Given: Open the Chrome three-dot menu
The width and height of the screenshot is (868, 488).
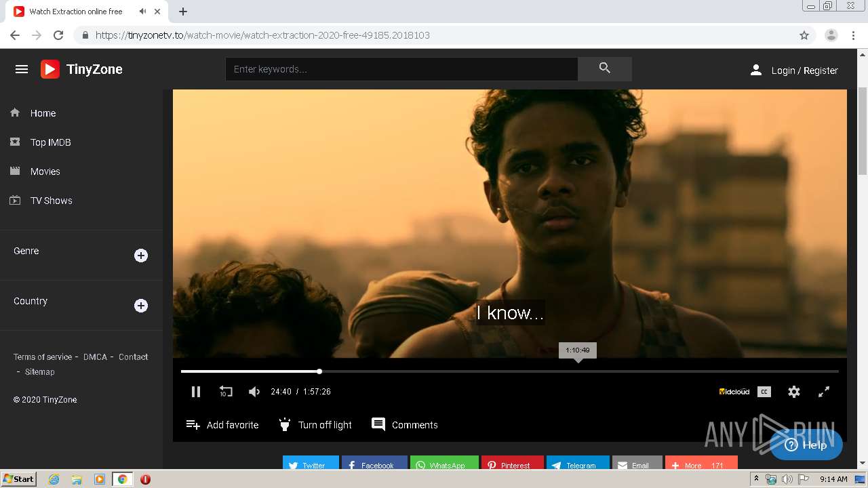Looking at the screenshot, I should (854, 35).
